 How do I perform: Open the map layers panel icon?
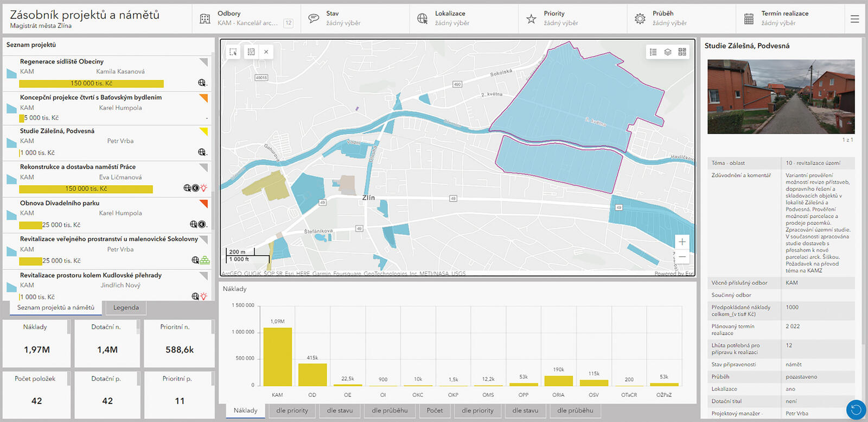click(x=668, y=52)
